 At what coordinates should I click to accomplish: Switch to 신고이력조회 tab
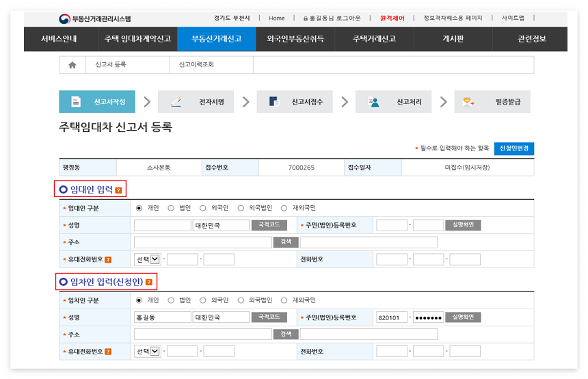211,65
